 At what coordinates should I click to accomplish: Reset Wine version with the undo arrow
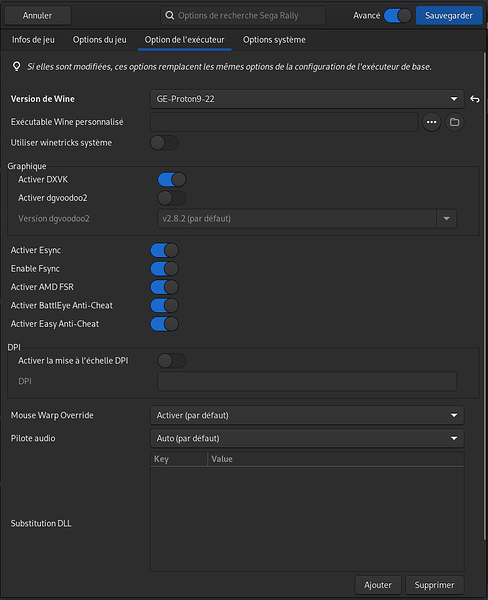475,99
